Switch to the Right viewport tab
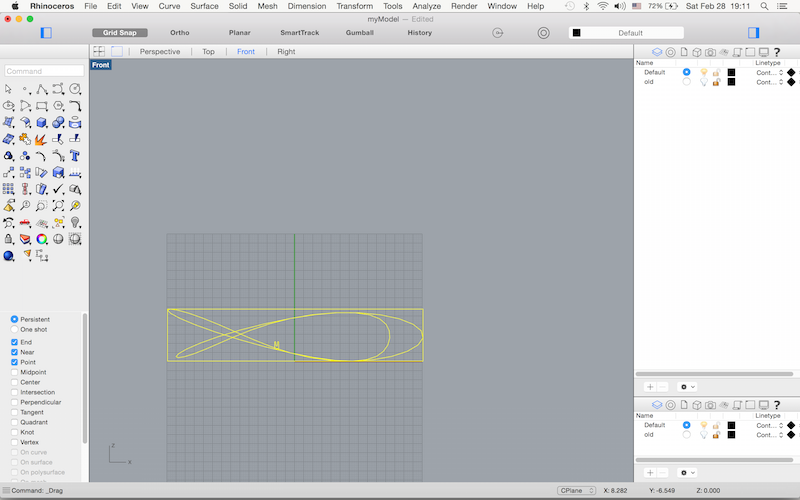This screenshot has height=500, width=800. coord(286,52)
